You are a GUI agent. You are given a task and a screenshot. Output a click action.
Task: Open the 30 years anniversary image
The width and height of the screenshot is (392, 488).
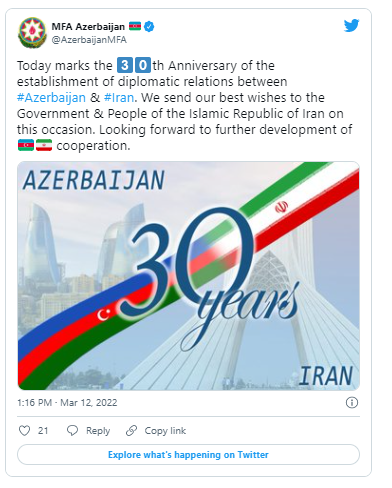[x=188, y=276]
